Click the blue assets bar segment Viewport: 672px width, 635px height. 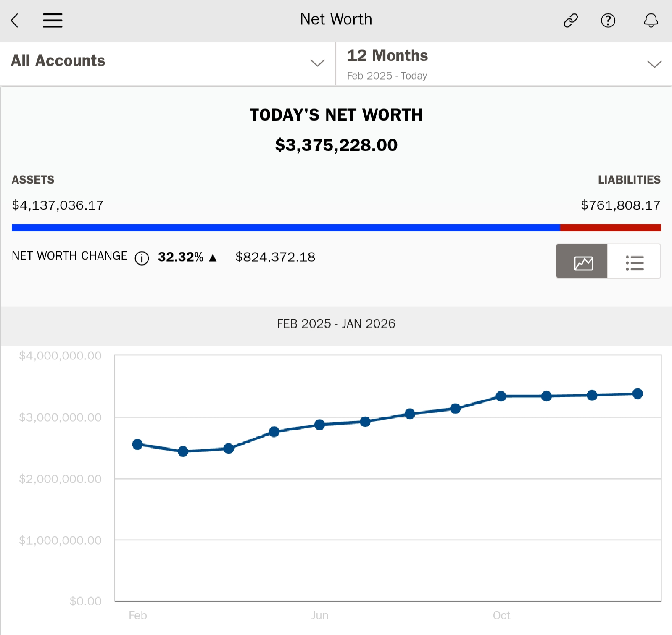tap(286, 228)
